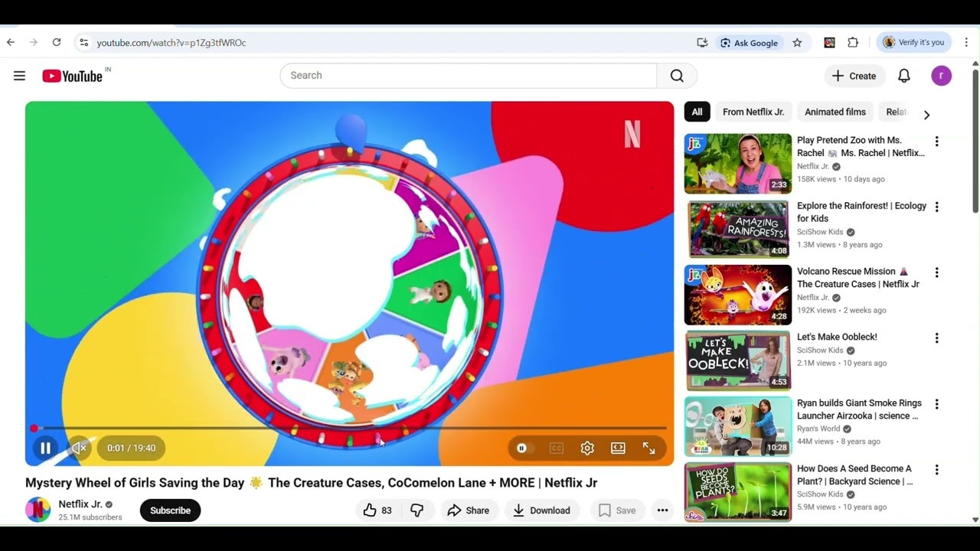The height and width of the screenshot is (551, 980).
Task: Show more filter chips with right arrow
Action: coord(926,115)
